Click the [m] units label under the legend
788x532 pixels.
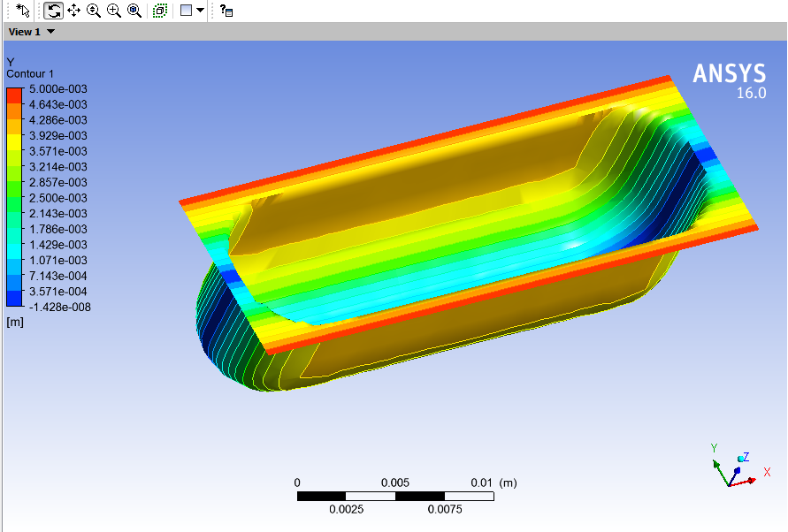click(13, 322)
